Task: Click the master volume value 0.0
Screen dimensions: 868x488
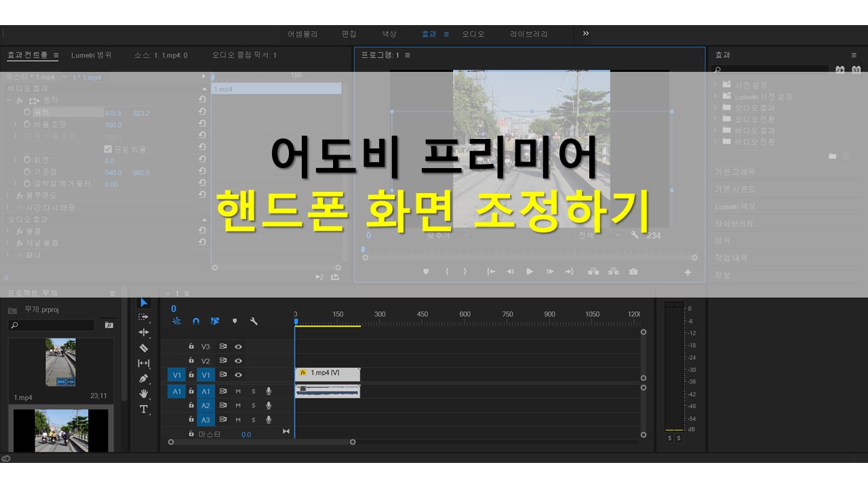Action: (x=246, y=434)
